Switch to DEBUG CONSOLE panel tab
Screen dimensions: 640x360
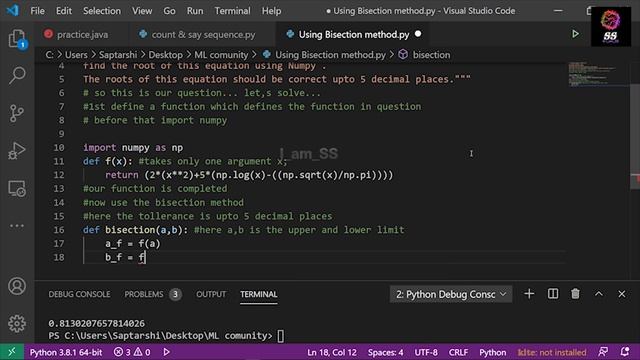pyautogui.click(x=79, y=294)
